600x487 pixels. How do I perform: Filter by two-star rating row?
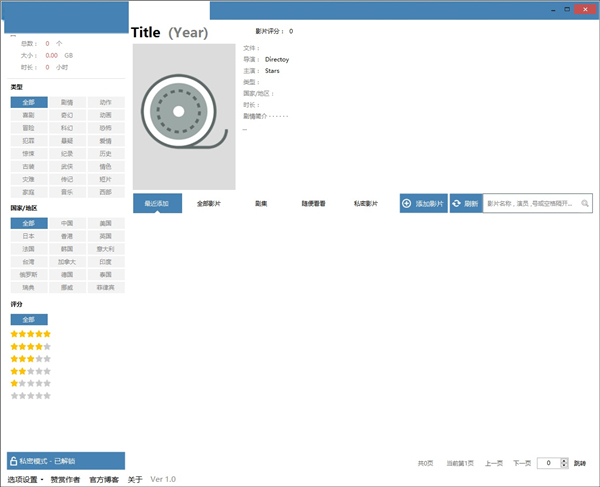pos(30,371)
